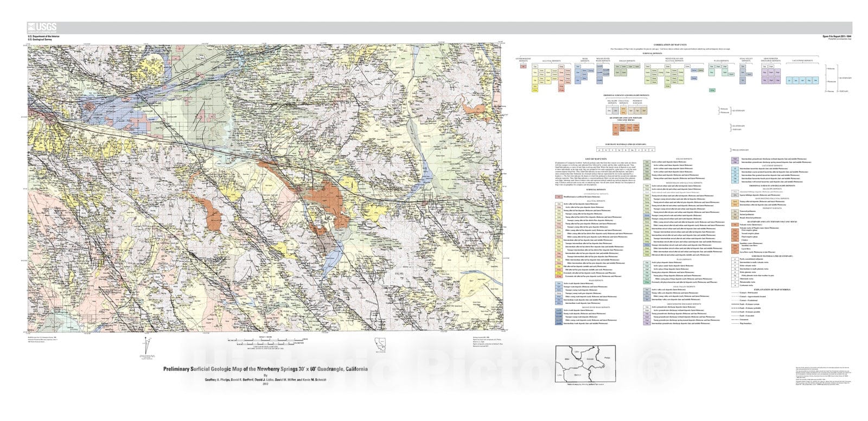Click the Correlation of Map Units heading
Screen dimensions: 868x421
click(x=669, y=44)
